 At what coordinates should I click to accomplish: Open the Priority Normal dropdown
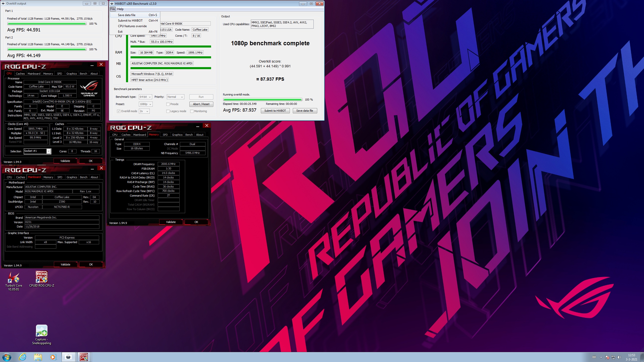pyautogui.click(x=175, y=97)
